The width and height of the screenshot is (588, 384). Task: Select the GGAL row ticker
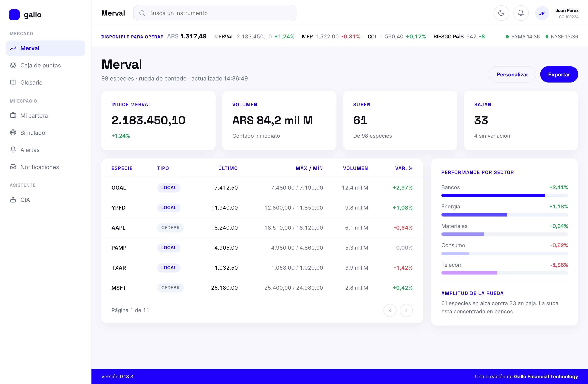[119, 188]
